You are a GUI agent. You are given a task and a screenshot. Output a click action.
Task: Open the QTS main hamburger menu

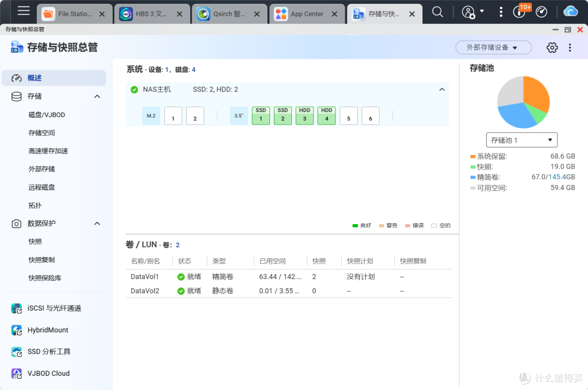pyautogui.click(x=23, y=11)
